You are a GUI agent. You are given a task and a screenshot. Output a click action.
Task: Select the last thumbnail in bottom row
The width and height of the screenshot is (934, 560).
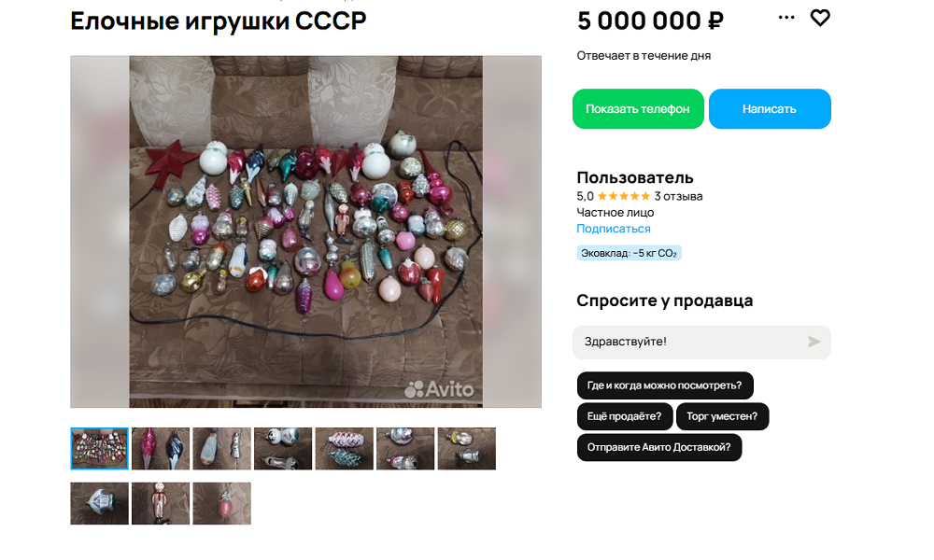[221, 503]
